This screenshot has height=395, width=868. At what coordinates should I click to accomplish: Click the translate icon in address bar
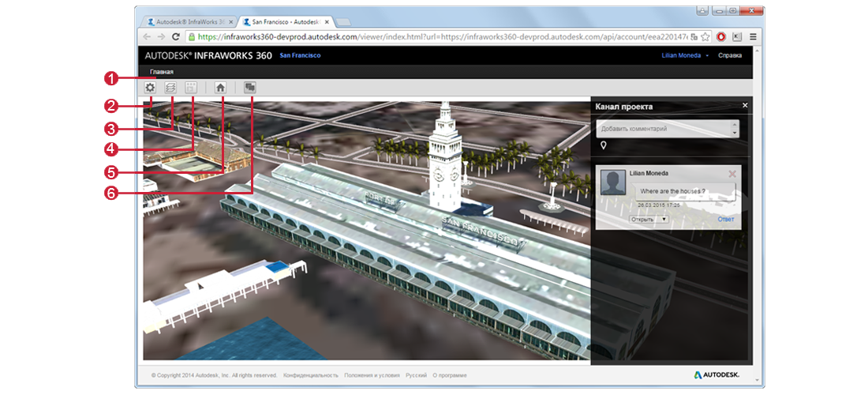tap(694, 37)
